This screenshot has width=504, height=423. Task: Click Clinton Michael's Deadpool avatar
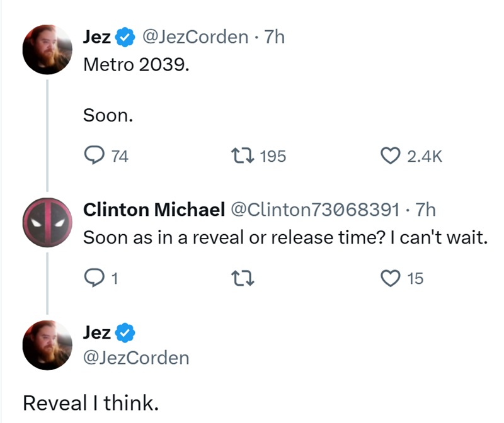47,222
